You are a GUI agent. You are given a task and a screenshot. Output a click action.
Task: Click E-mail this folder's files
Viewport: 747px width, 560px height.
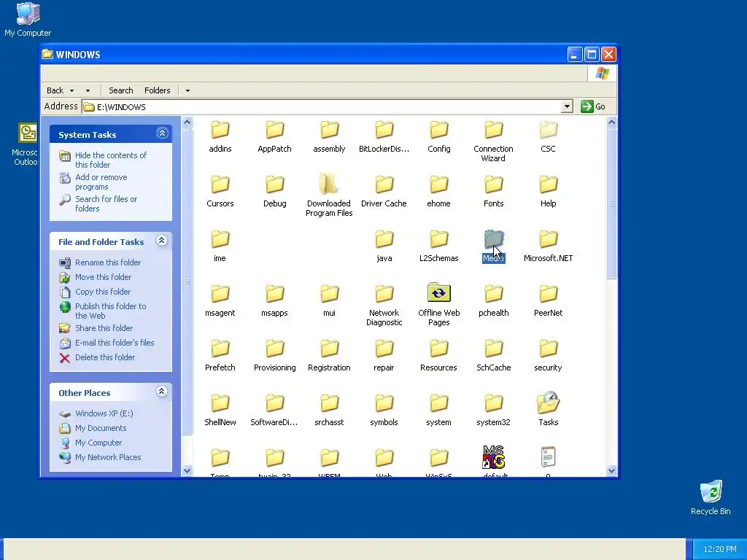115,343
